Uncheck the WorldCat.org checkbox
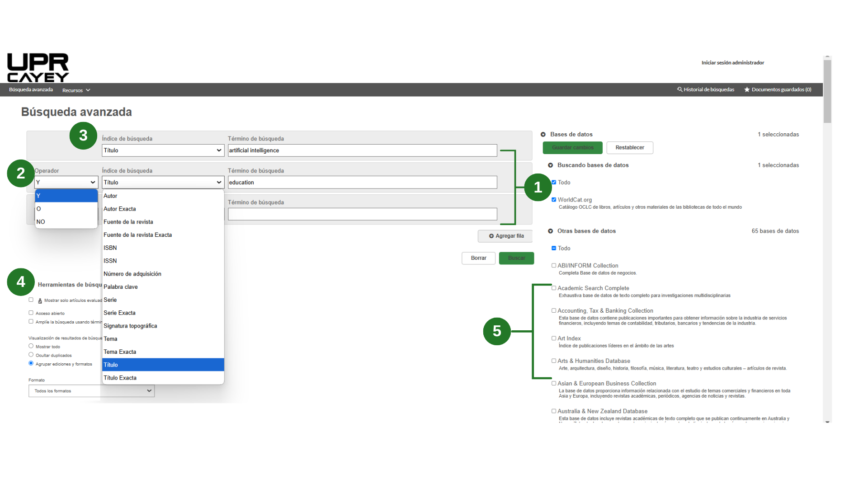The height and width of the screenshot is (488, 868). (x=554, y=199)
